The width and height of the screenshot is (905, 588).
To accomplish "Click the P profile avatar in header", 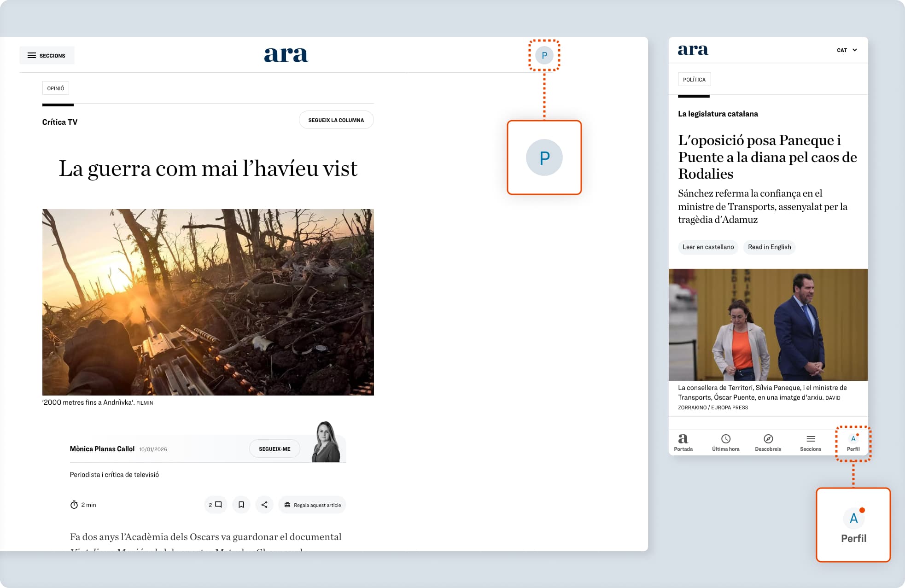I will [544, 55].
